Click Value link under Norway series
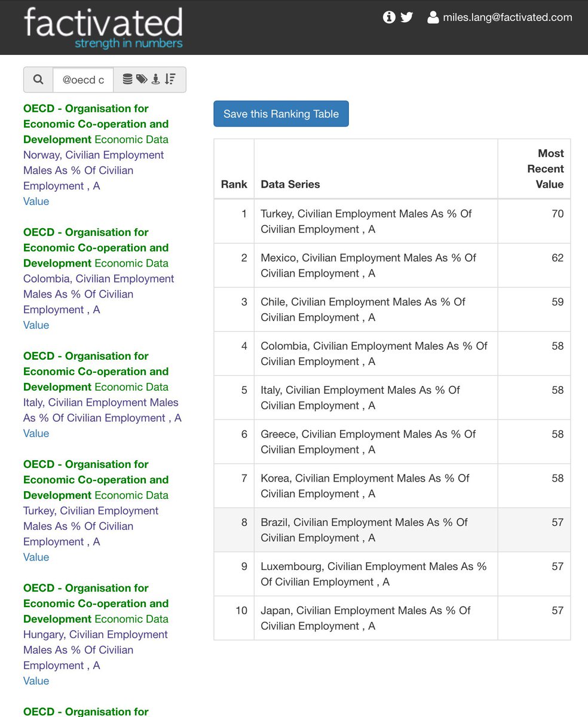588x717 pixels. point(36,201)
